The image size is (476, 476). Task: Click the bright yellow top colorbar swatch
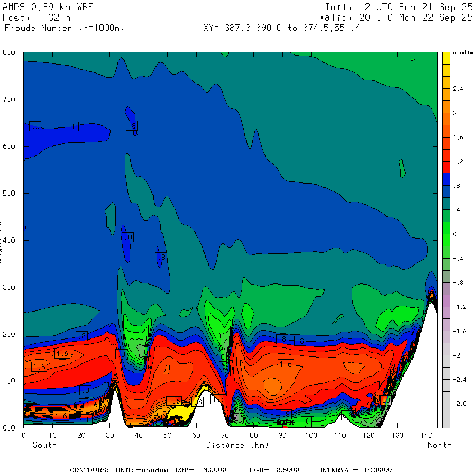coord(446,58)
